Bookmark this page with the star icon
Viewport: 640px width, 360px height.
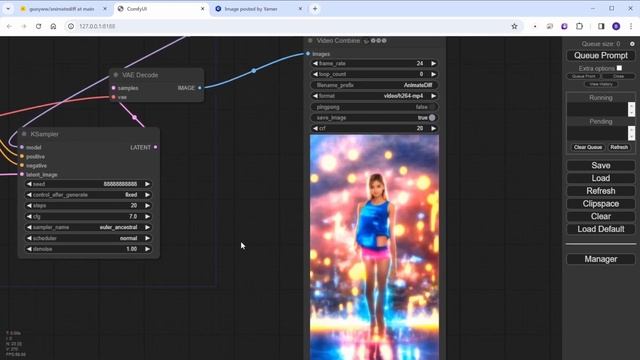[x=514, y=26]
